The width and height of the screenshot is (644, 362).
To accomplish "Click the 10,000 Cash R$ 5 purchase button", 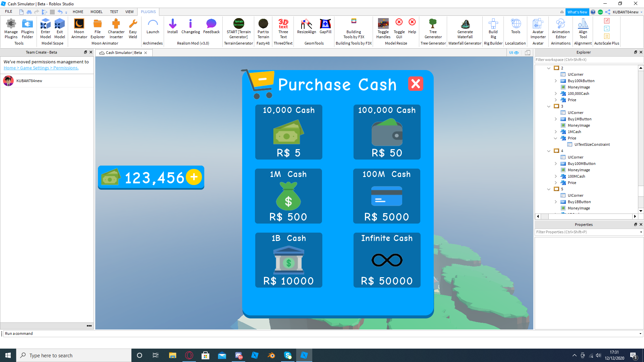I will 288,132.
